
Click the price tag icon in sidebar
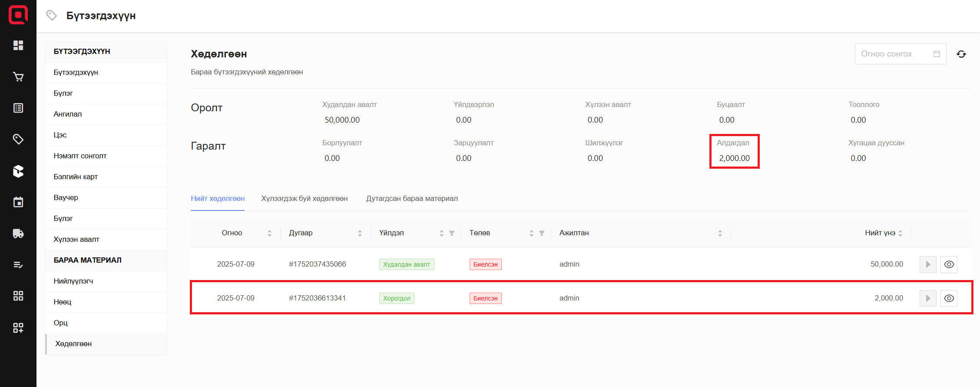[18, 139]
